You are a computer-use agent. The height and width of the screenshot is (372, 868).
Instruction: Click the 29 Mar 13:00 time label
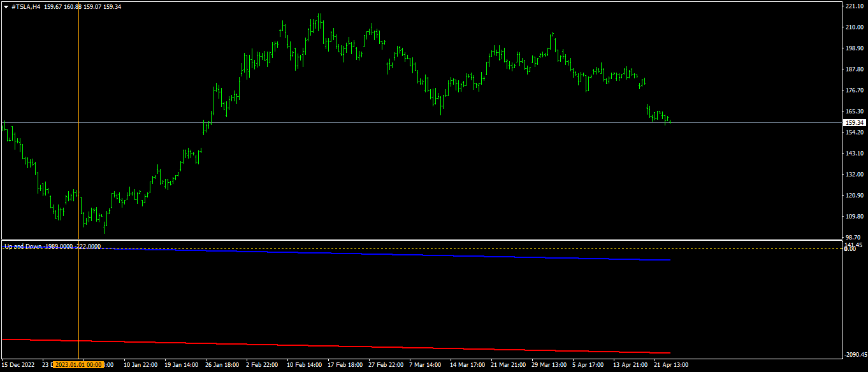(x=549, y=365)
